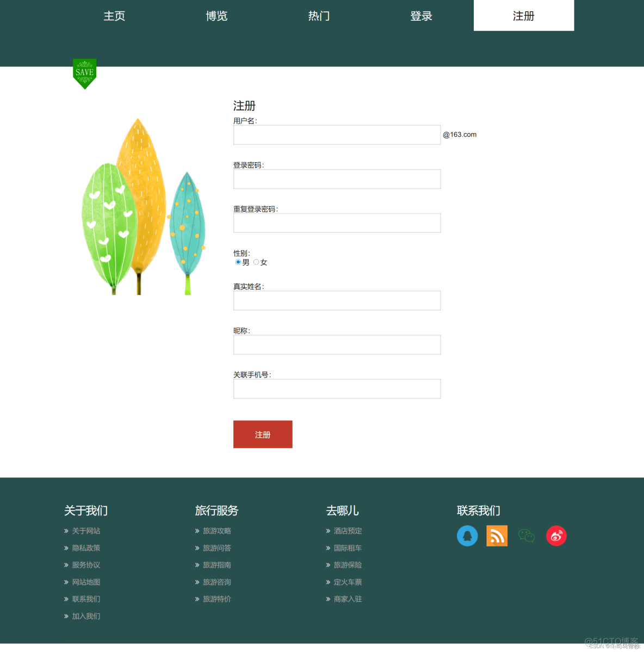
Task: Click the 酒店预定 hotel booking link
Action: coord(348,531)
